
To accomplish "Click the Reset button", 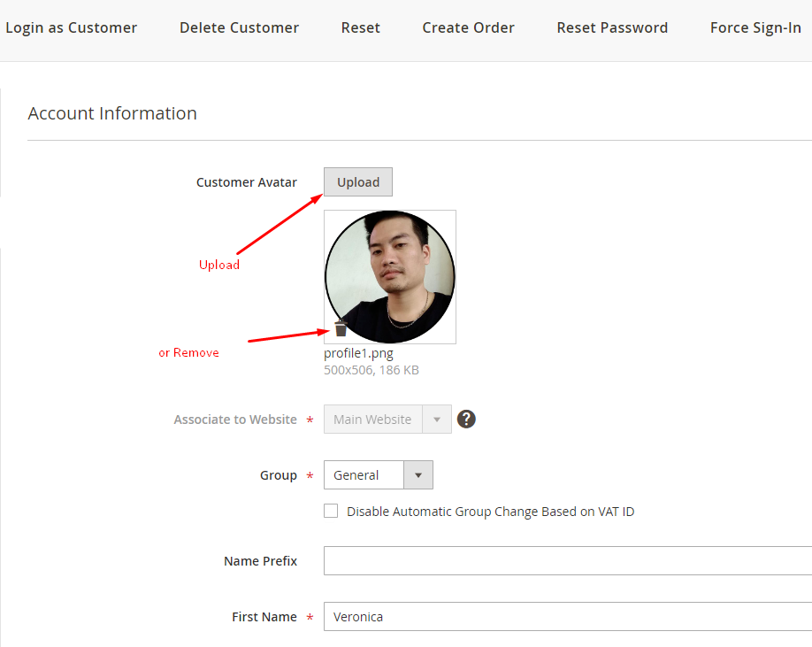I will [360, 27].
